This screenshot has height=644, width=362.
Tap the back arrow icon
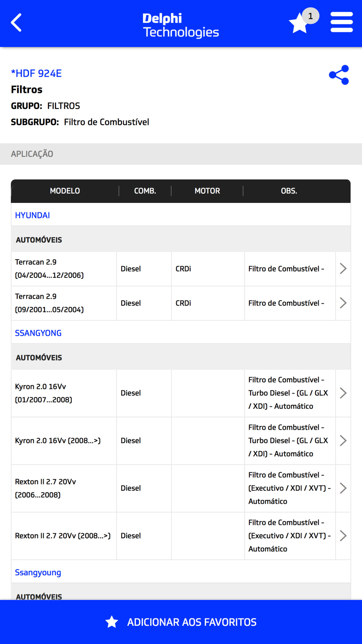pyautogui.click(x=16, y=22)
